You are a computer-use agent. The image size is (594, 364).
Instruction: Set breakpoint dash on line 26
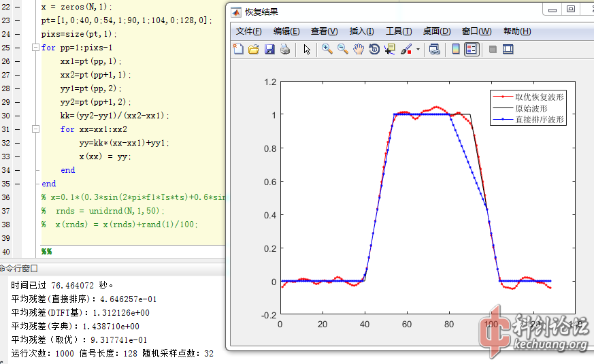coord(18,61)
